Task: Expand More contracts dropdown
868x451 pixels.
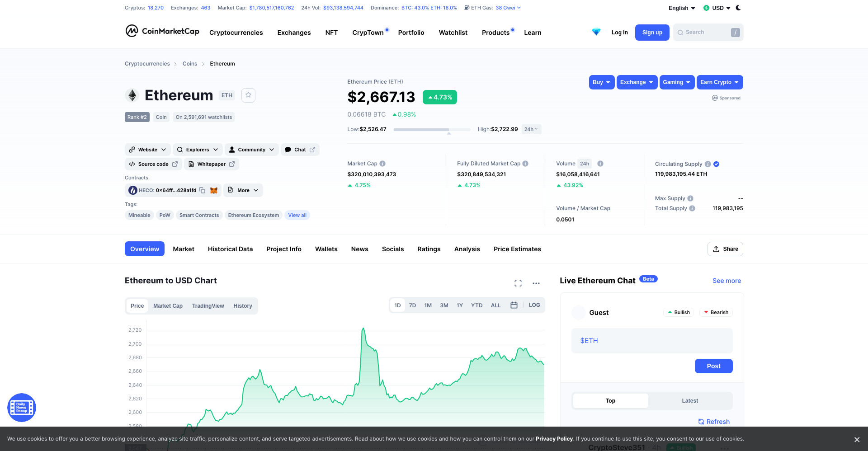Action: click(243, 190)
